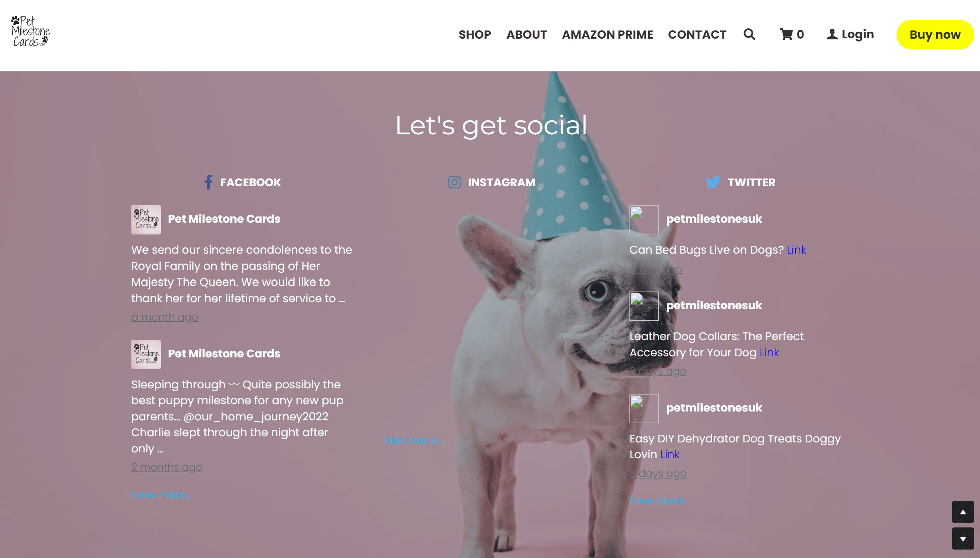Viewport: 980px width, 558px height.
Task: Open Link in Bed Bugs tweet
Action: coord(796,250)
